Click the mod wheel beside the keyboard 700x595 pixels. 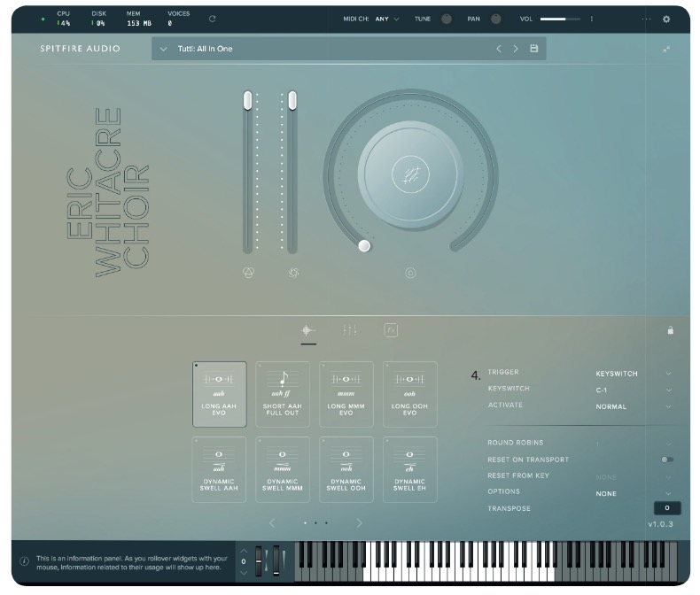[276, 560]
